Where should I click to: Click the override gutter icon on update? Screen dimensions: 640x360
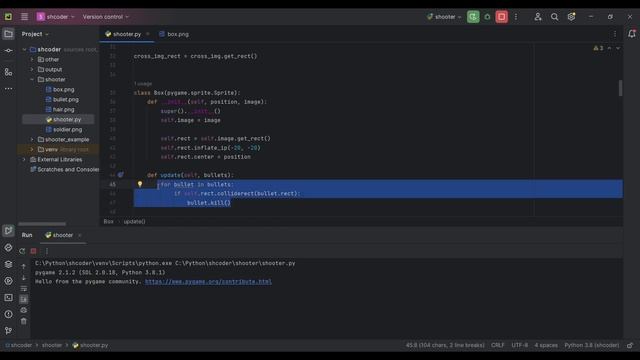pos(120,175)
